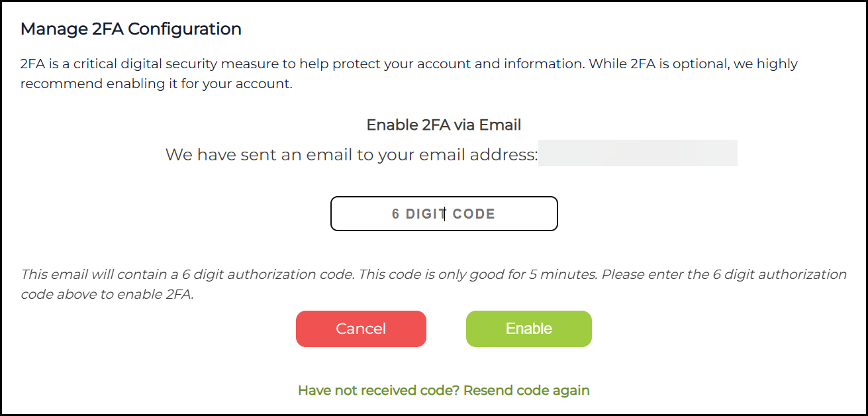Click the 'your email address:' label text
The image size is (868, 416).
click(458, 155)
